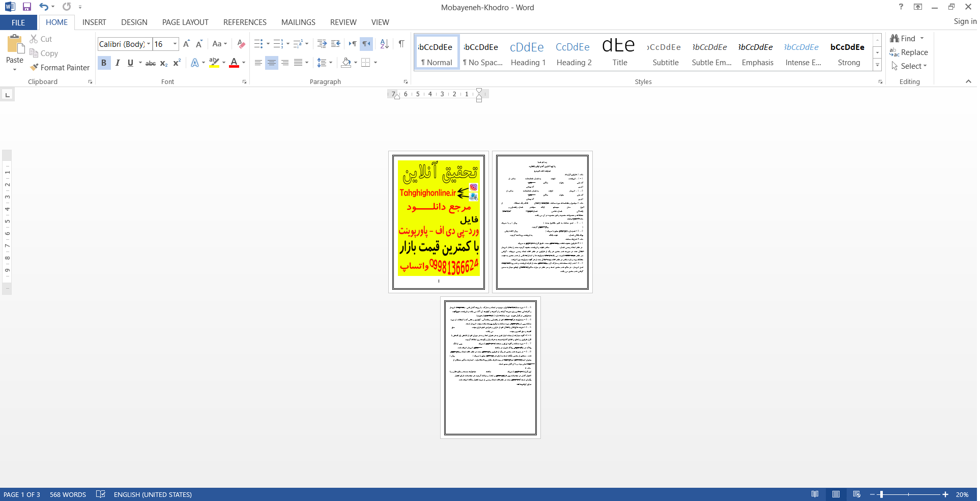Decrease font size with Shrink Font
980x501 pixels.
tap(199, 44)
